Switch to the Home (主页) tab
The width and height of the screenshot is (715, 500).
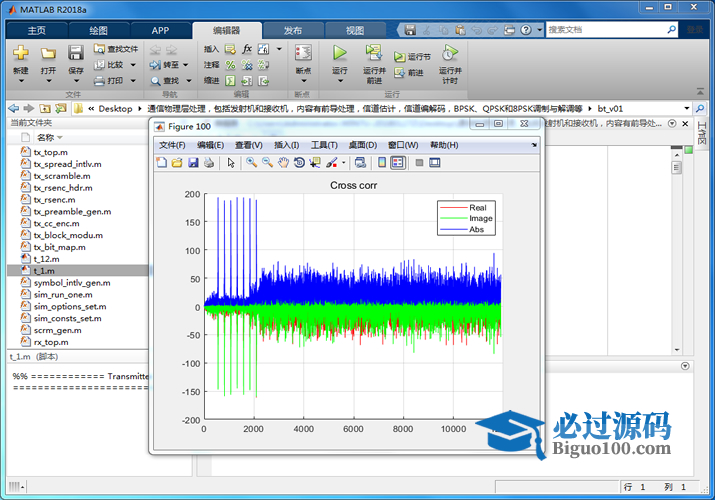36,31
